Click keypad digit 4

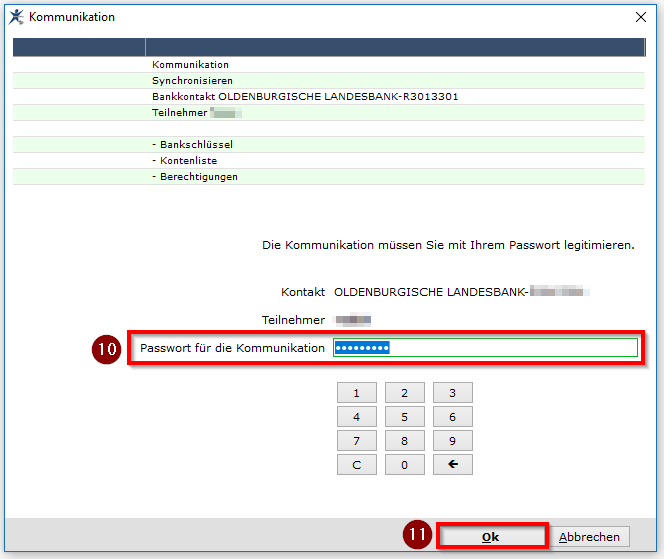357,417
